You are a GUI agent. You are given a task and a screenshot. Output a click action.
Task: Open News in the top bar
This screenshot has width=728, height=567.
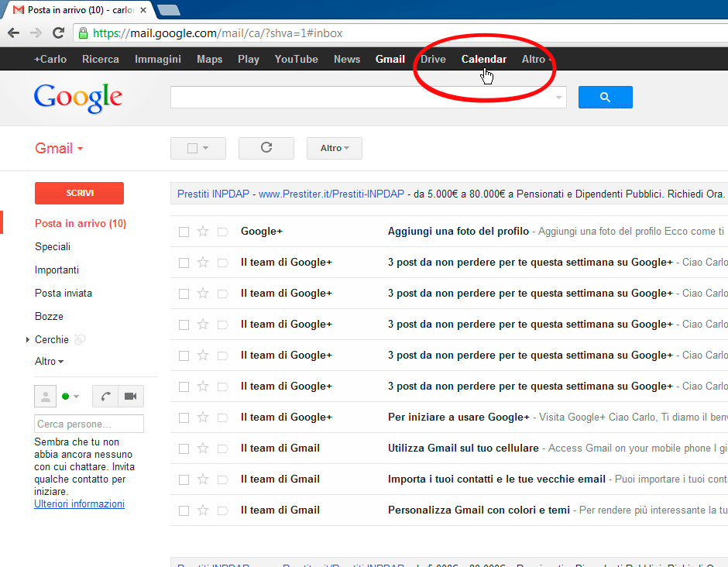pos(347,60)
